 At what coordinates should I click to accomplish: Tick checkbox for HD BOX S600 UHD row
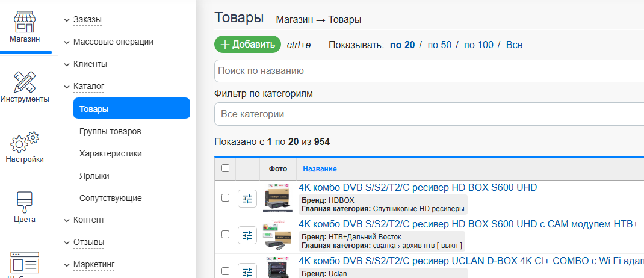pyautogui.click(x=226, y=198)
